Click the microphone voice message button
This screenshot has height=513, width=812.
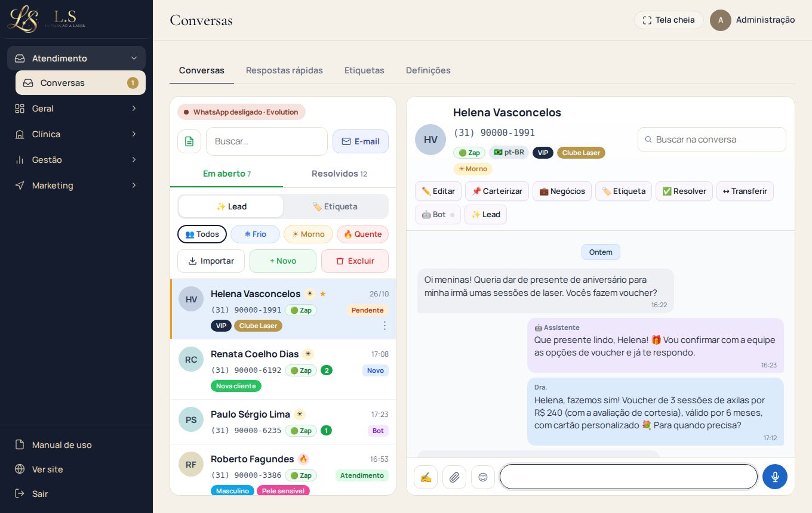(x=775, y=477)
